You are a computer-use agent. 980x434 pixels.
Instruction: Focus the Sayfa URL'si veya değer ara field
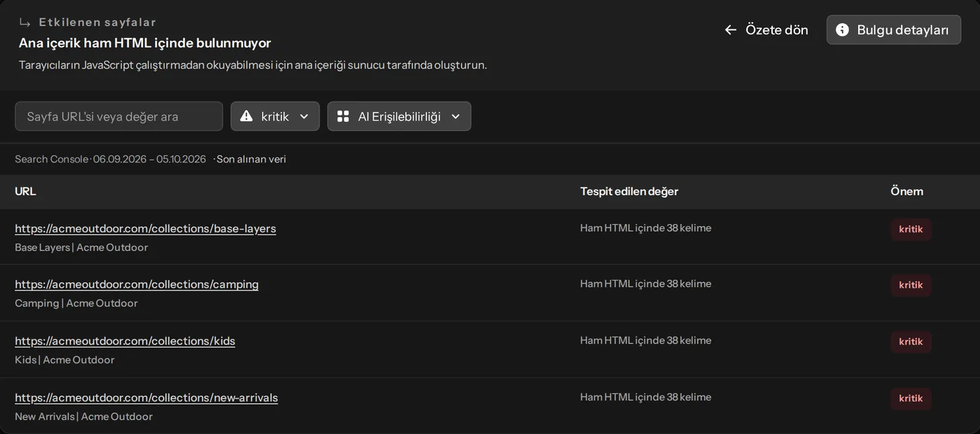pos(119,116)
